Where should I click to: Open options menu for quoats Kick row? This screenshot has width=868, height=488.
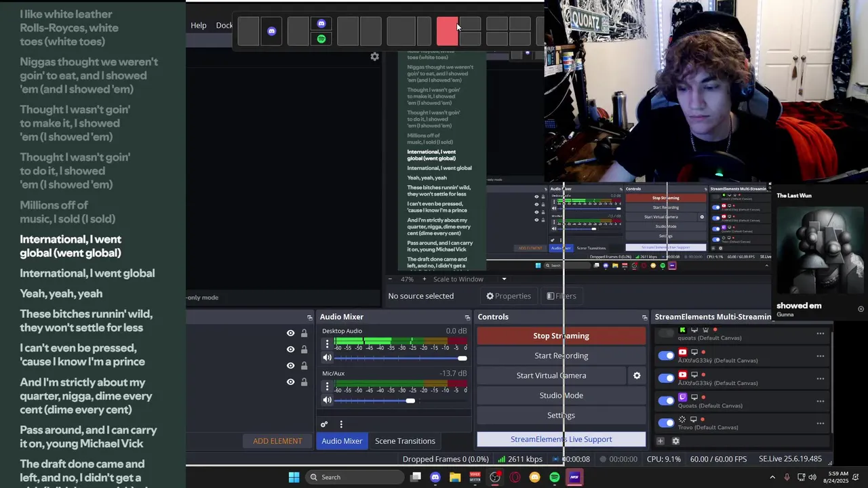tap(821, 333)
